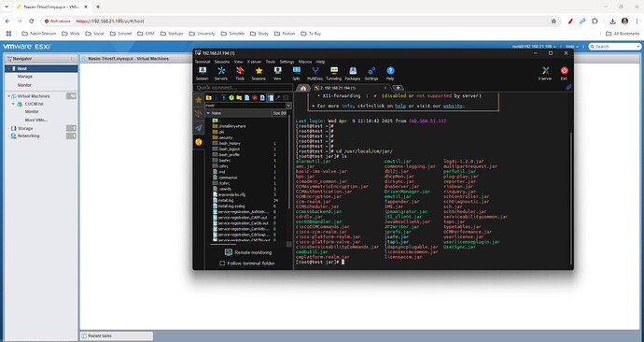Screen dimensions: 644x342
Task: Collapse the CUCM-tst tree node
Action: coord(14,104)
